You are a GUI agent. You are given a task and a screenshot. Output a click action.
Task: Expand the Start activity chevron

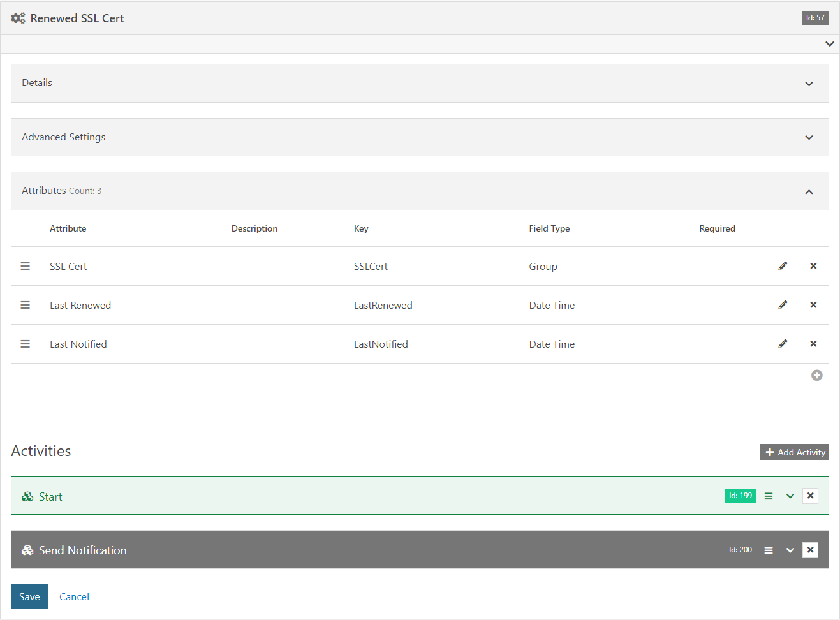(x=790, y=496)
